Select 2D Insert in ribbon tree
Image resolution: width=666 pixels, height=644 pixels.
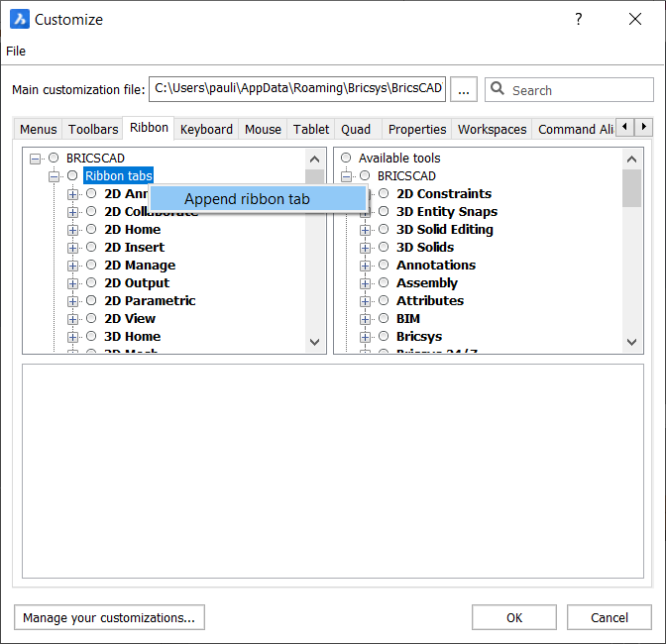pyautogui.click(x=134, y=248)
